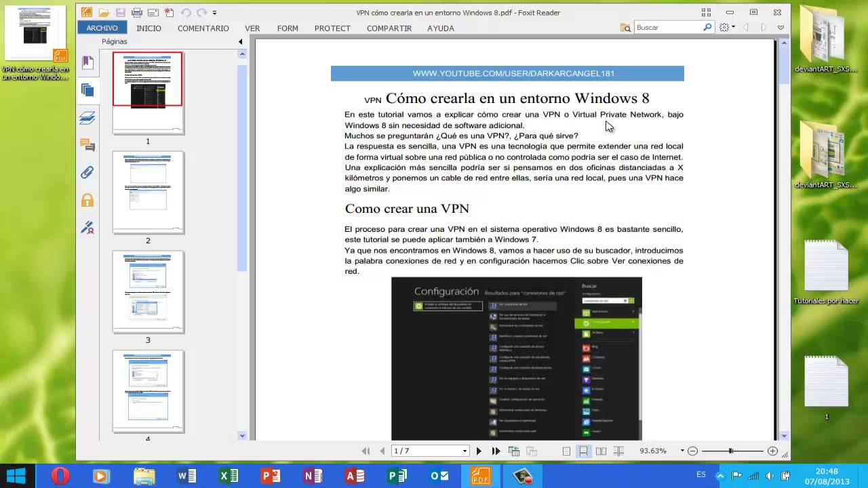Click the magnifier search button in Buscar box
Screen dimensions: 868x488
pyautogui.click(x=708, y=27)
